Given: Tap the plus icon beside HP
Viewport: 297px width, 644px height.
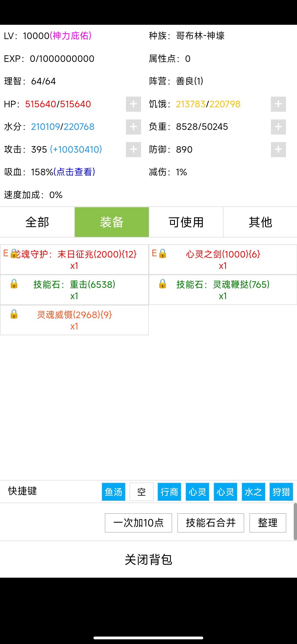Looking at the screenshot, I should [133, 104].
